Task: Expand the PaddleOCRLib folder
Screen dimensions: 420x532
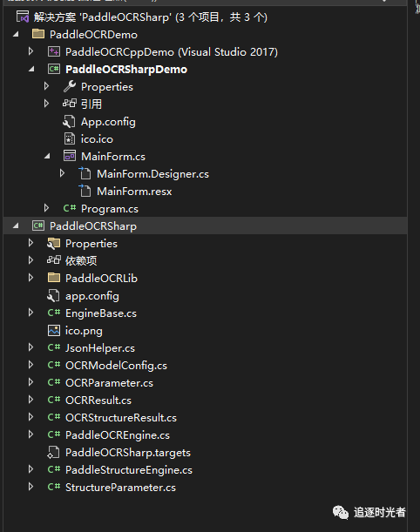Action: tap(30, 278)
